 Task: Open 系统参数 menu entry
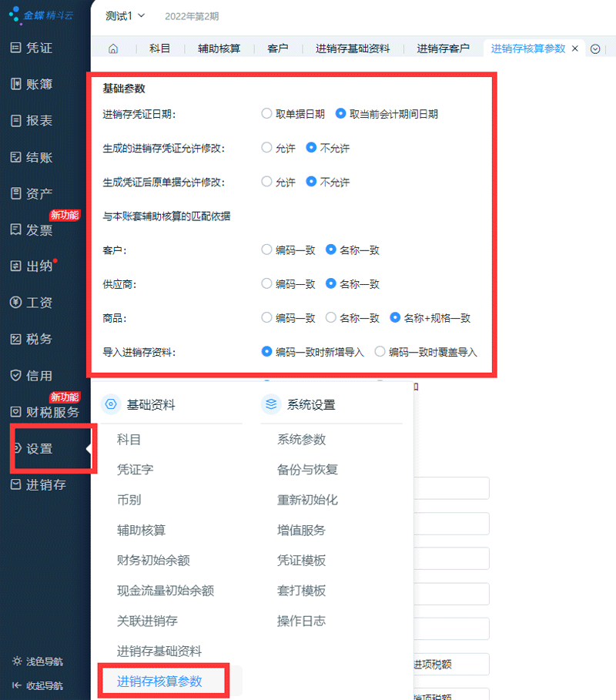pyautogui.click(x=301, y=440)
